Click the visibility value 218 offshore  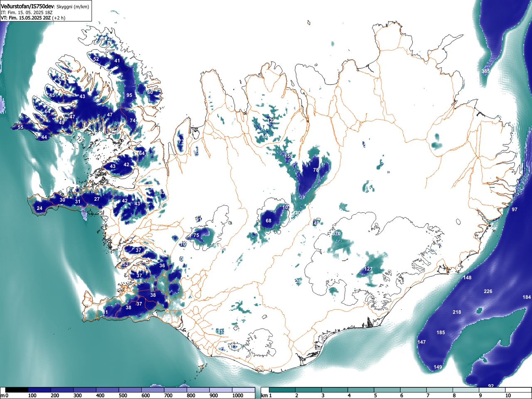point(457,312)
